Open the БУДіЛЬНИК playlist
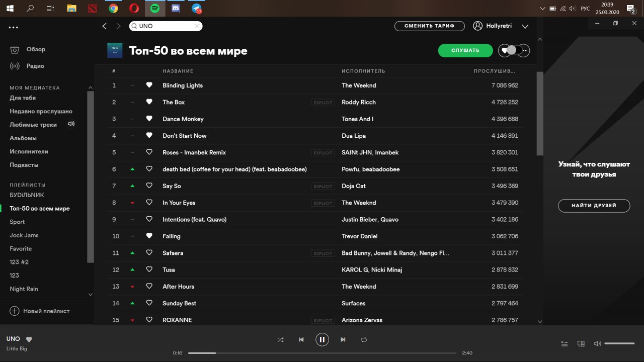This screenshot has height=362, width=644. (27, 195)
